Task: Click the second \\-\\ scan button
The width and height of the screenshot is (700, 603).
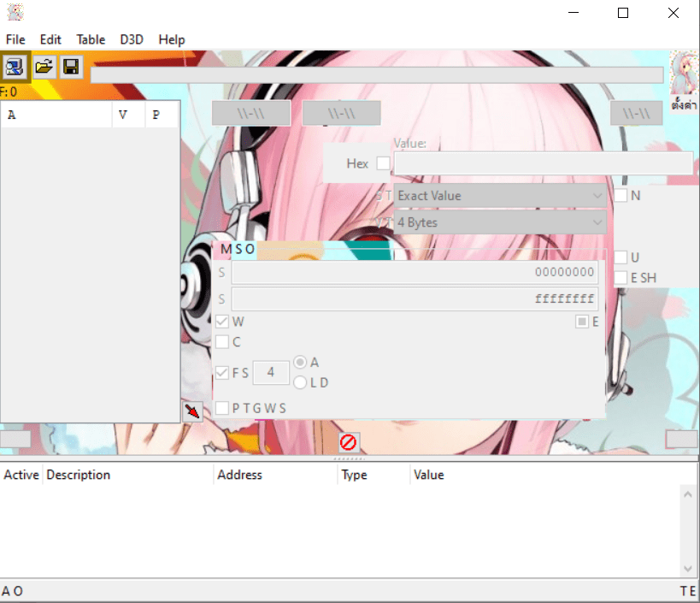Action: [342, 113]
